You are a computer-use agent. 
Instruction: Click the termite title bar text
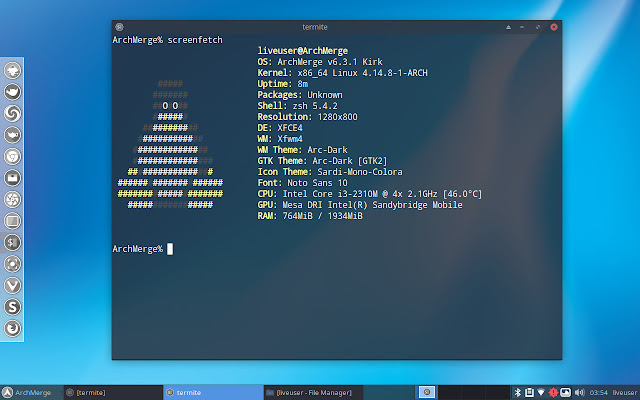(x=315, y=27)
